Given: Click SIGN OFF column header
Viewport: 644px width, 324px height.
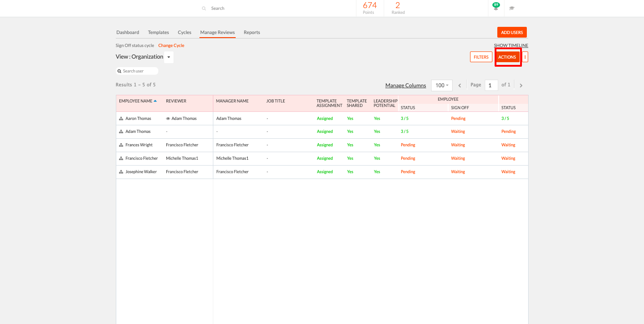Looking at the screenshot, I should [460, 108].
